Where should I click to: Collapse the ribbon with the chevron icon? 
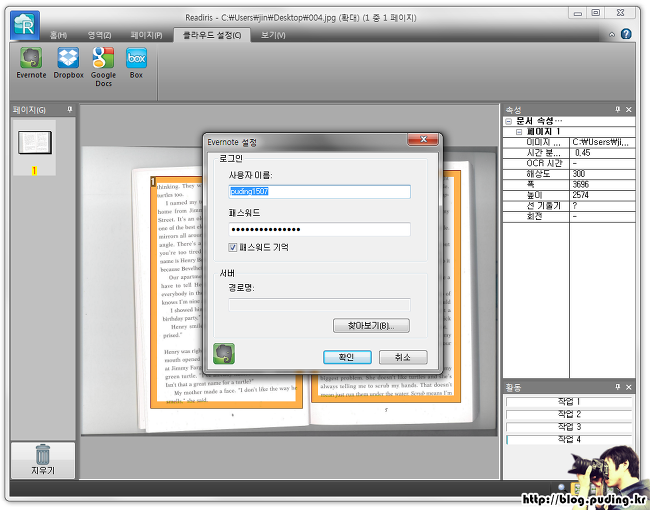(x=612, y=35)
